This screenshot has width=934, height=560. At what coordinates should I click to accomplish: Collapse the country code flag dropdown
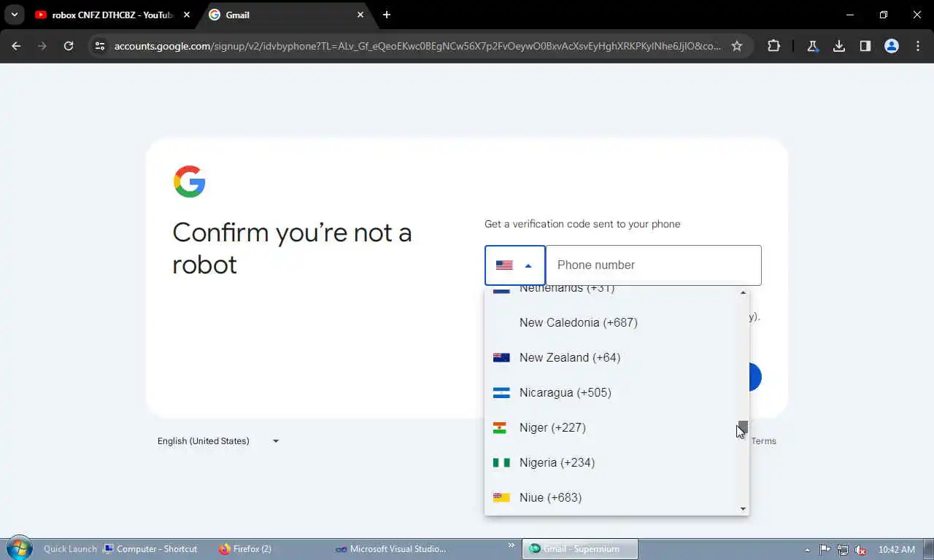(515, 265)
